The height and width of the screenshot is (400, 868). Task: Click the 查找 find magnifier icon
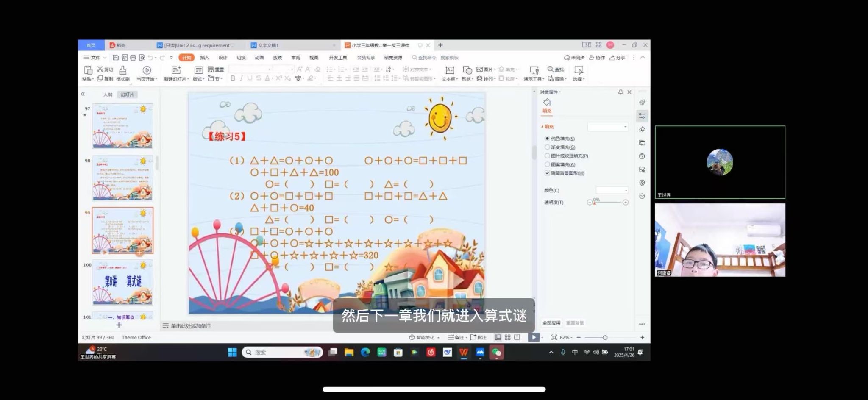coord(551,69)
